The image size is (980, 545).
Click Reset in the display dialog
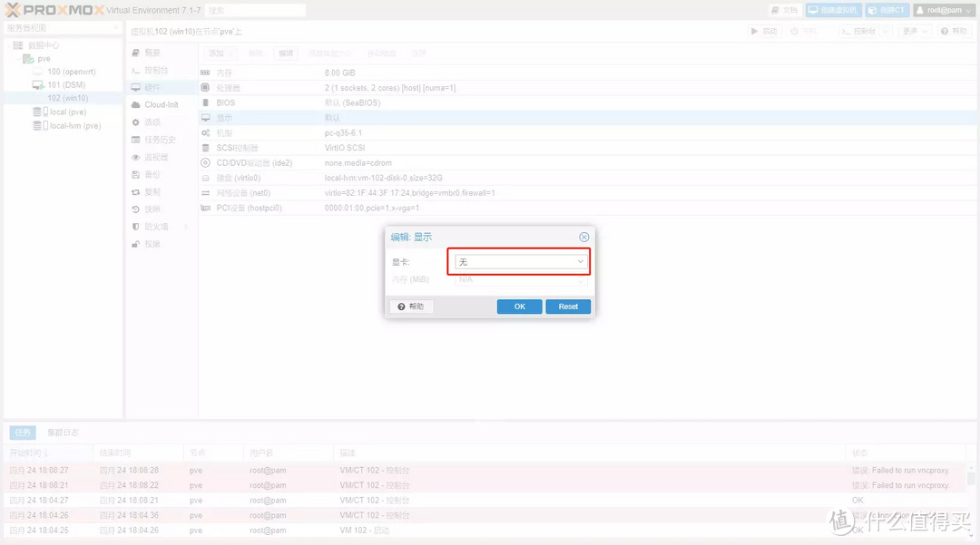568,307
